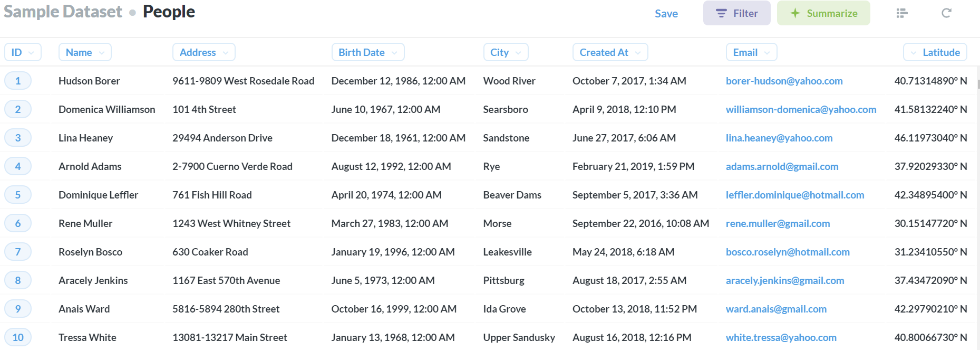Click email borer-hudson@yahoo.com

(x=784, y=81)
